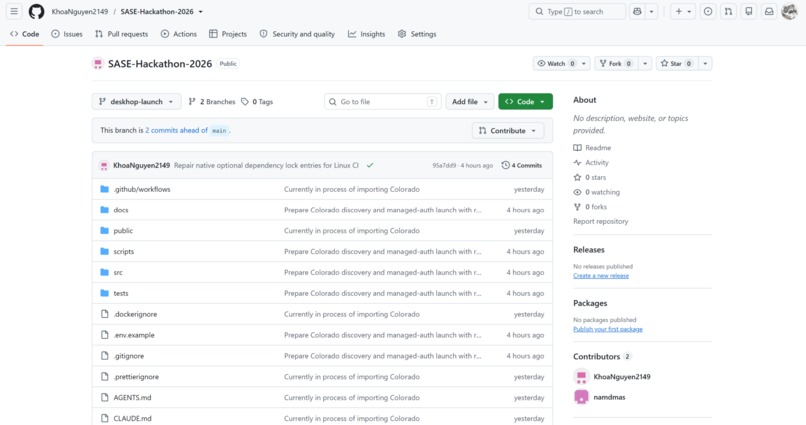
Task: Open the green Code dropdown button
Action: point(525,102)
